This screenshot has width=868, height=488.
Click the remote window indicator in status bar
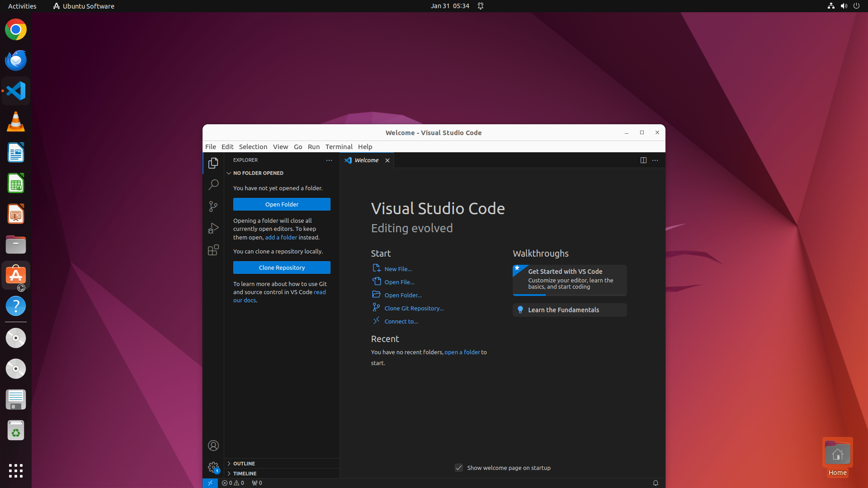point(210,483)
